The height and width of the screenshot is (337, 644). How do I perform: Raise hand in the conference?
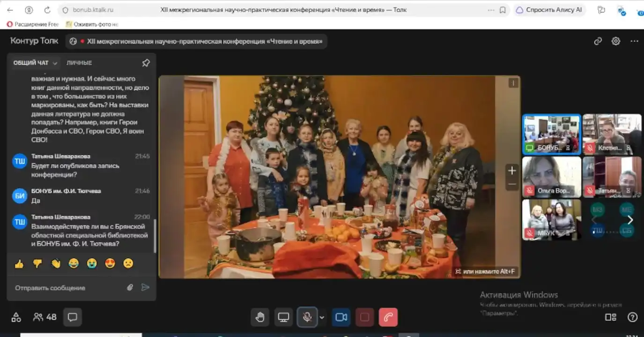260,317
